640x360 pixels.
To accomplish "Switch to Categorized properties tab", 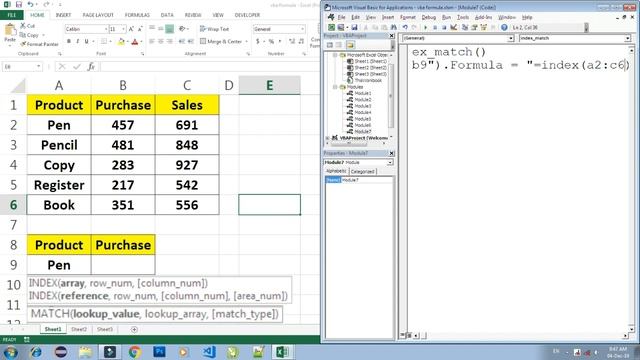I will (362, 171).
